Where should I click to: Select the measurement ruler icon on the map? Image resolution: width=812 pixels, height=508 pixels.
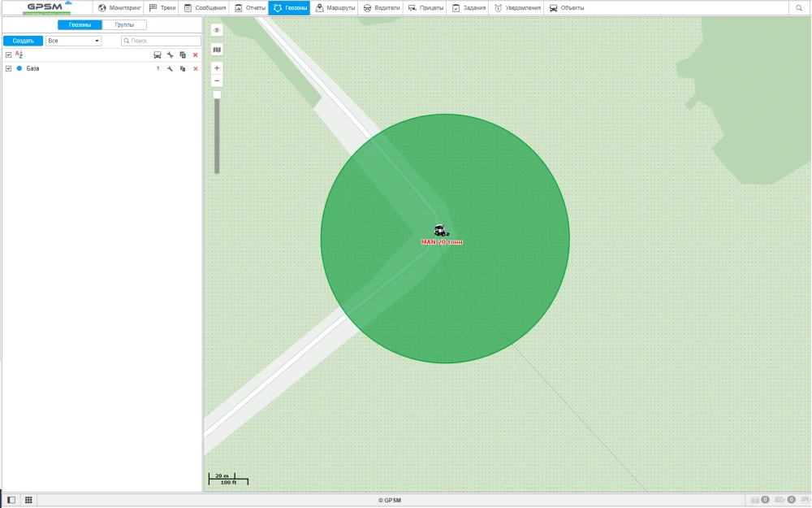(216, 48)
